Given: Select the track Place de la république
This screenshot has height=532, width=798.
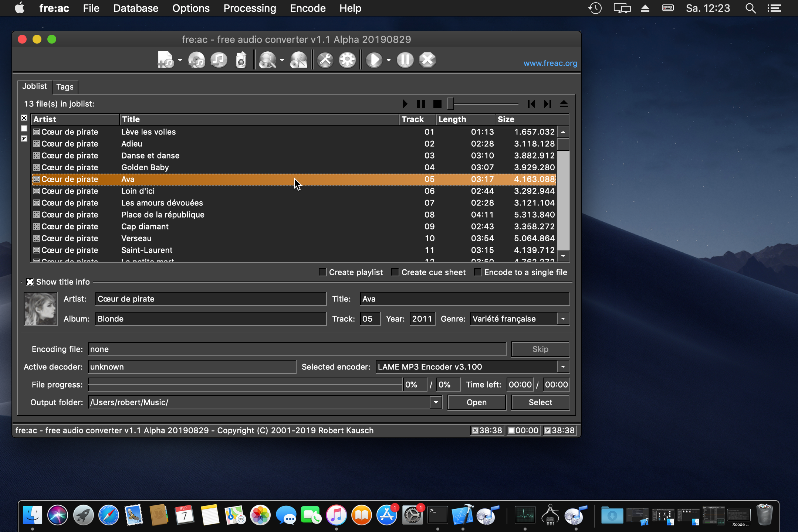Looking at the screenshot, I should (294, 215).
